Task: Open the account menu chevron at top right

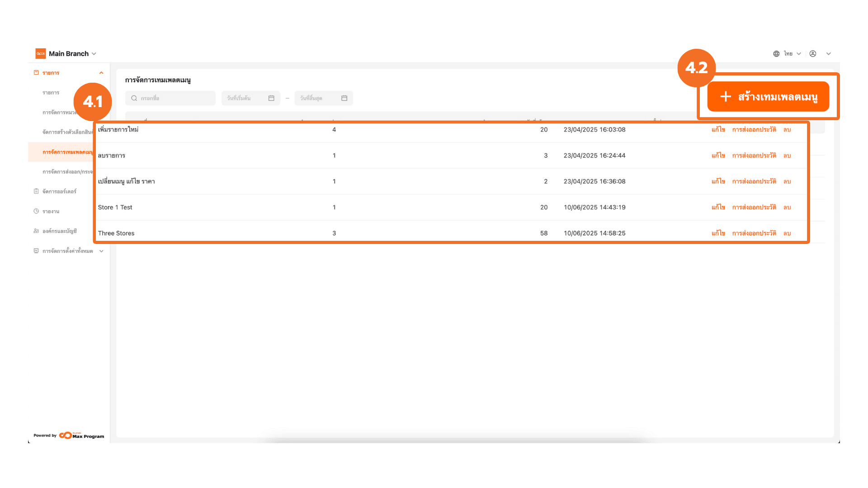Action: coord(829,54)
